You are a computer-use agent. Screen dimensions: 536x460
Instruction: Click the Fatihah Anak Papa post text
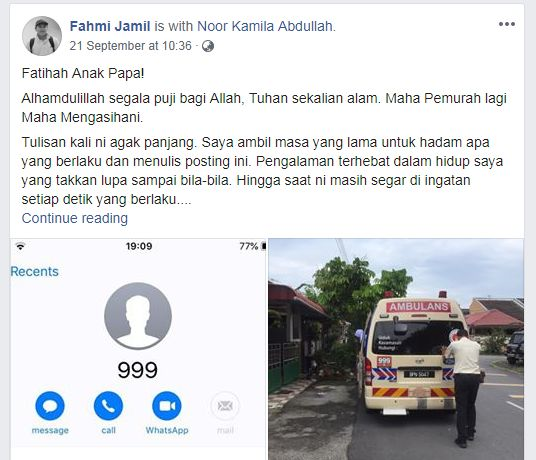tap(83, 73)
